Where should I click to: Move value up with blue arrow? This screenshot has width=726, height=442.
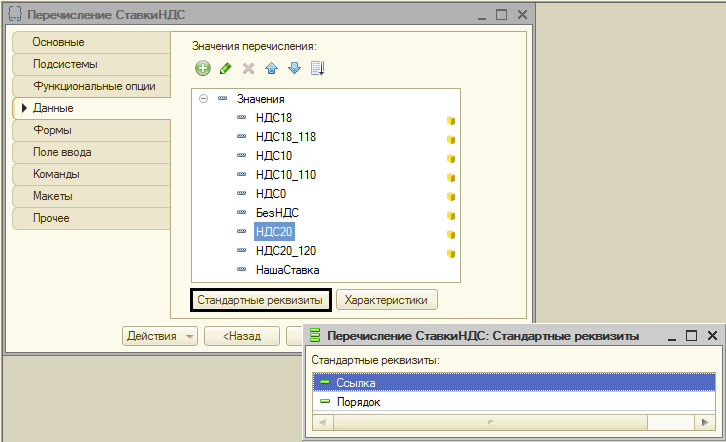click(272, 69)
